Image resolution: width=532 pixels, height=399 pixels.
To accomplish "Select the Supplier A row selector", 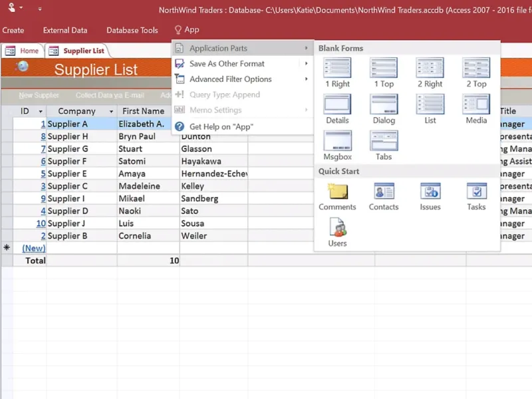I will click(x=7, y=124).
